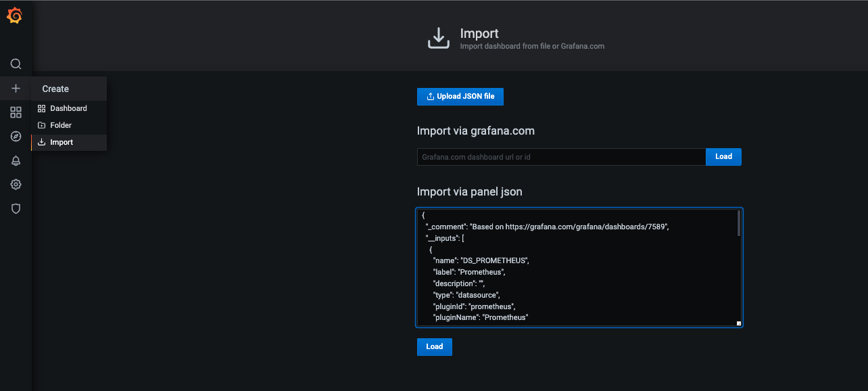Click 'Import dashboard from file or Grafana.com' subtitle
The width and height of the screenshot is (868, 391).
[532, 47]
